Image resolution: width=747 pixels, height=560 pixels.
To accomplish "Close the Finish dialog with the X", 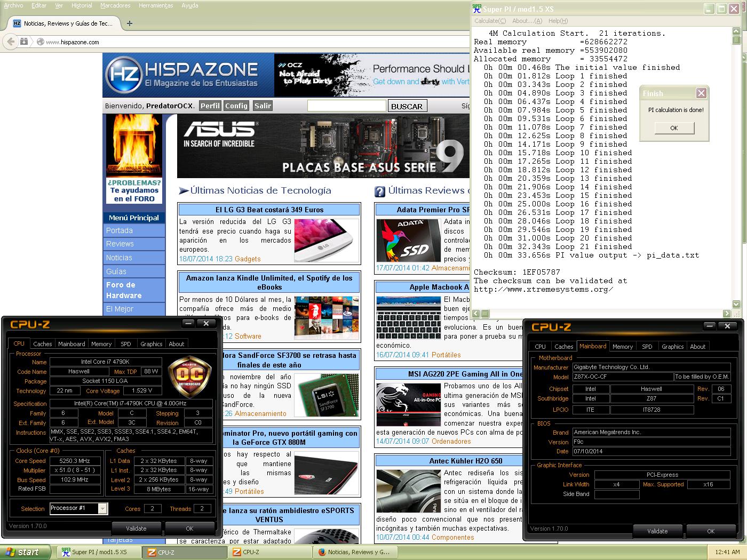I will [x=701, y=93].
